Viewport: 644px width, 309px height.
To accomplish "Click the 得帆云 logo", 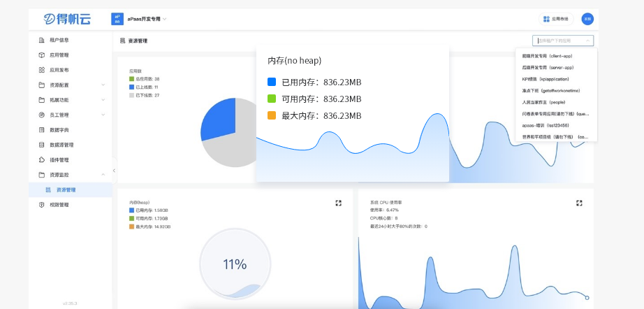I will click(x=67, y=19).
